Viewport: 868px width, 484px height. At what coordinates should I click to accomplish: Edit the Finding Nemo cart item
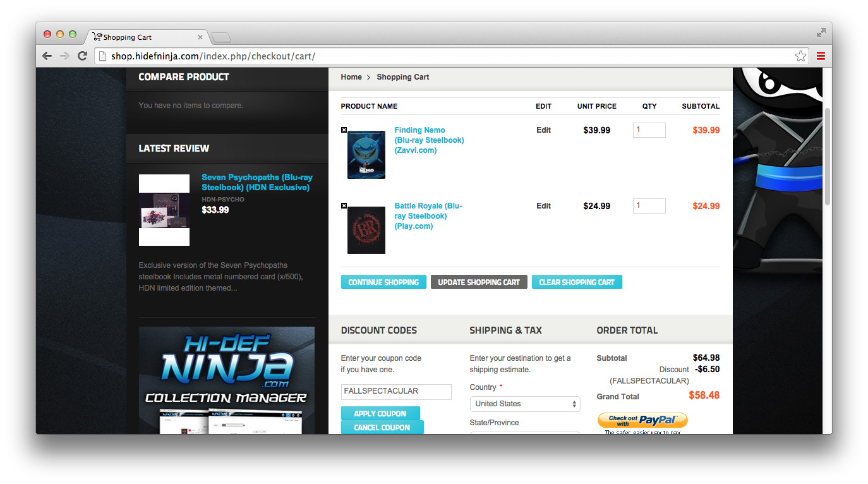point(543,130)
